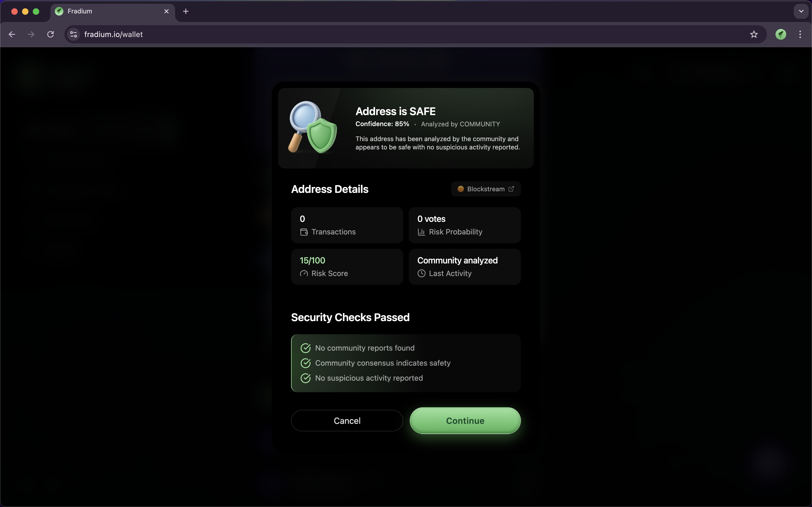Click the 'No suspicious activity reported' checkmark
812x507 pixels.
[305, 378]
